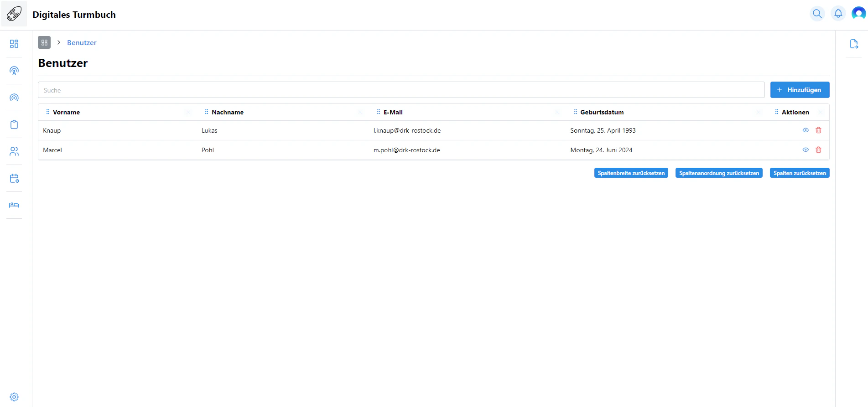Hide the E-Mail column via its X

click(x=557, y=112)
